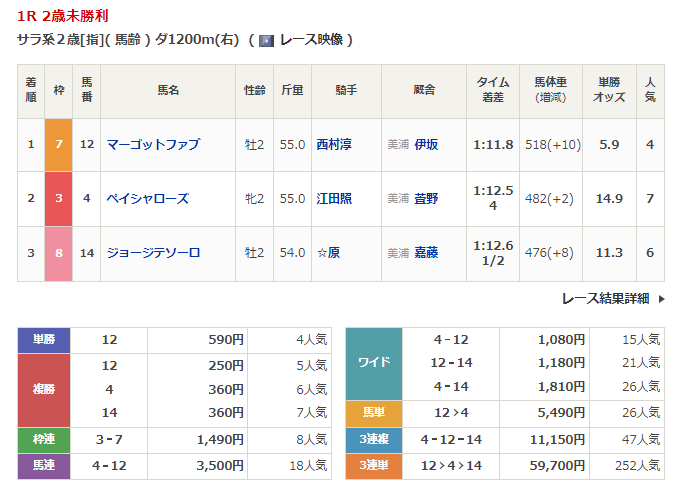
Task: Click the red frame 3 color box
Action: [58, 199]
